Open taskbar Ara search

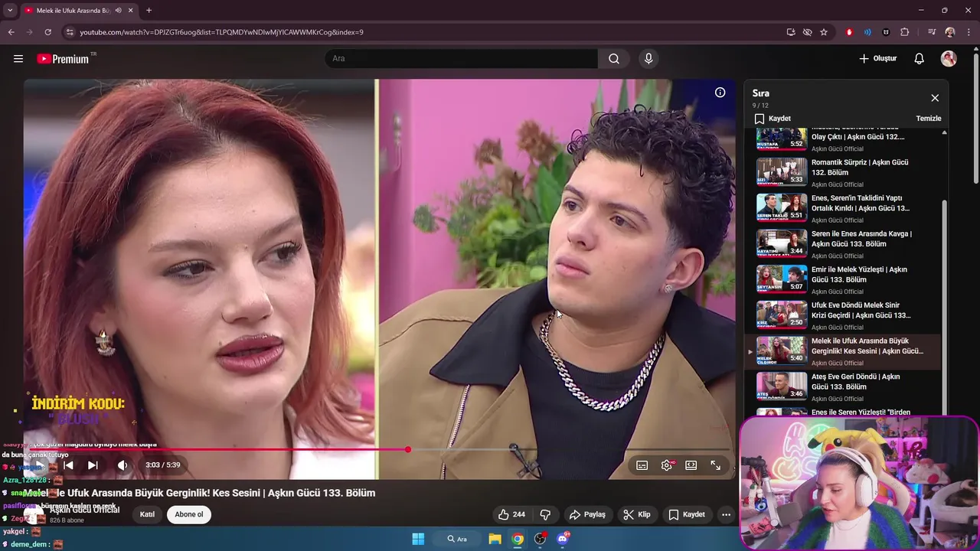coord(457,539)
